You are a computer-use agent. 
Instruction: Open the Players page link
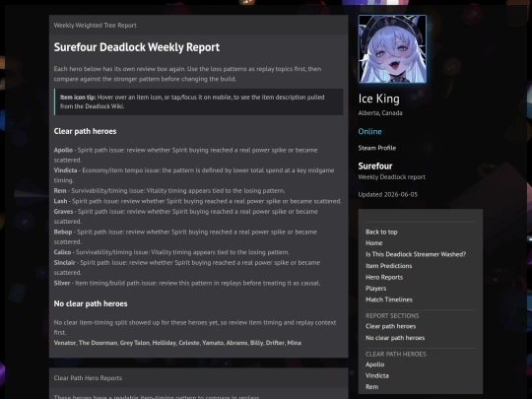click(x=376, y=289)
